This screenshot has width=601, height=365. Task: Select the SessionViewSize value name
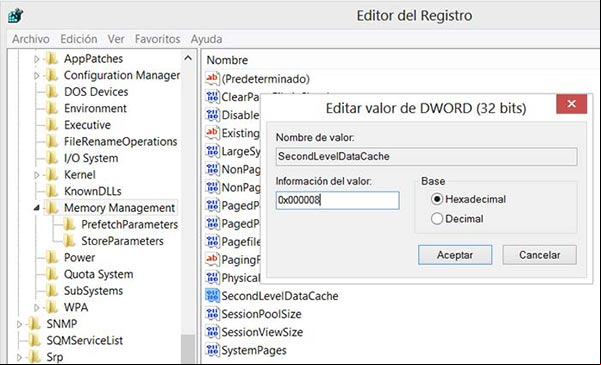[262, 332]
